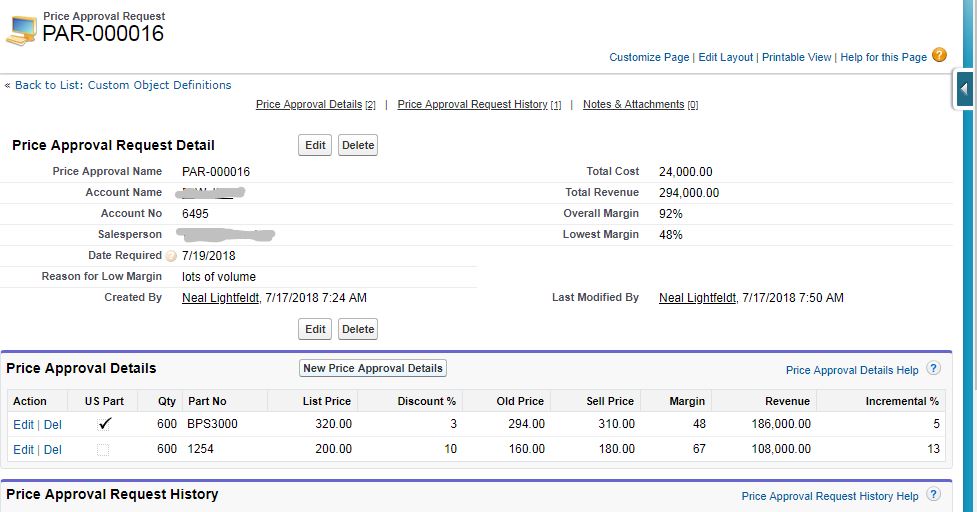Expand the collapsed sidebar arrow handle
This screenshot has height=512, width=977.
click(964, 89)
